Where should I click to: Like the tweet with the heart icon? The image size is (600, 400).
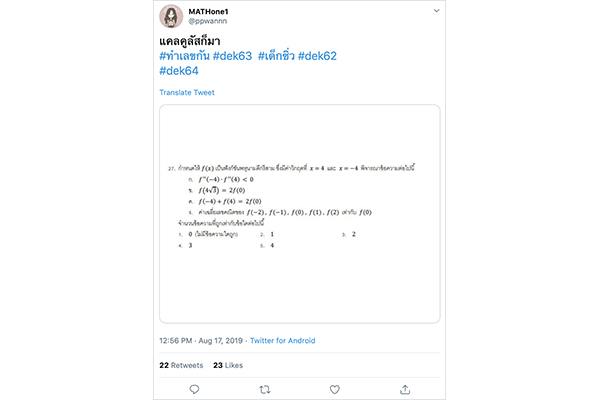point(335,389)
